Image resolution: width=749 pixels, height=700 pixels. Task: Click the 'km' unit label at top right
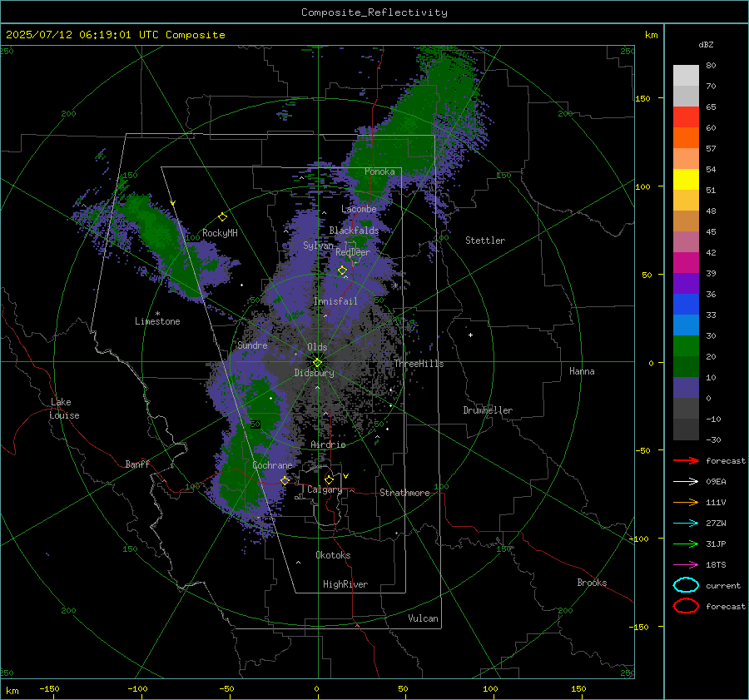pos(651,35)
